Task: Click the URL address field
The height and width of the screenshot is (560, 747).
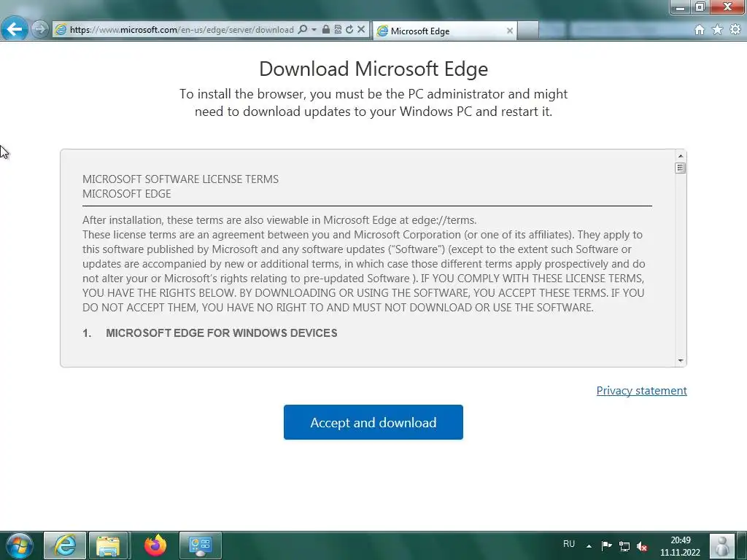Action: [182, 29]
